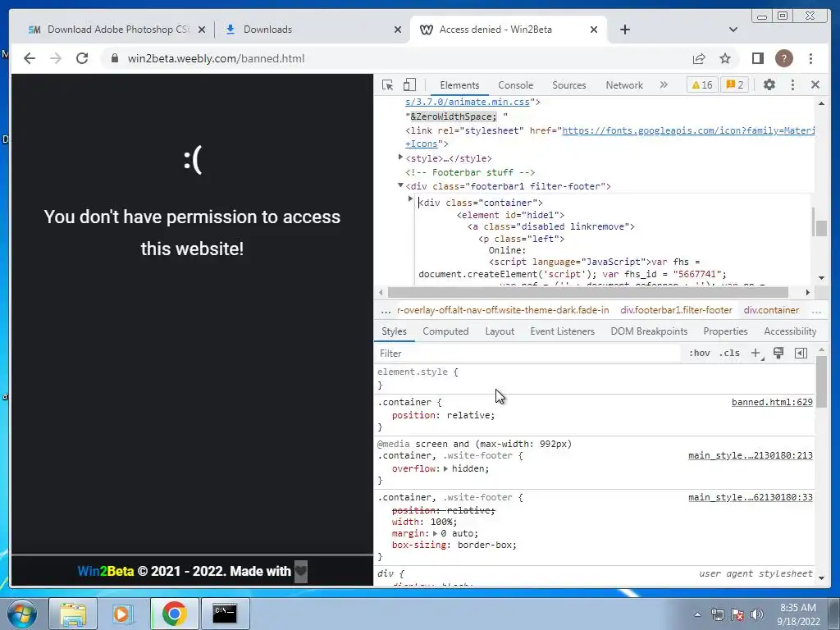This screenshot has width=840, height=630.
Task: Expand the collapsed style element
Action: click(400, 157)
